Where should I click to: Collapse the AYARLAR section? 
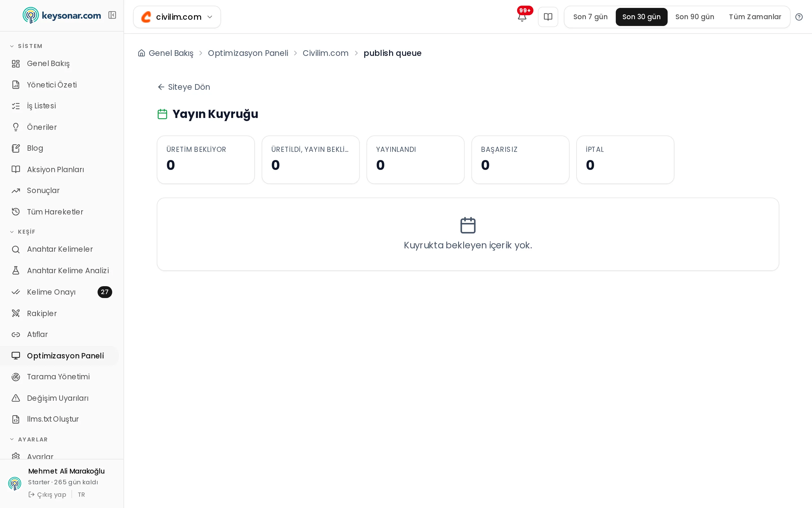click(29, 439)
